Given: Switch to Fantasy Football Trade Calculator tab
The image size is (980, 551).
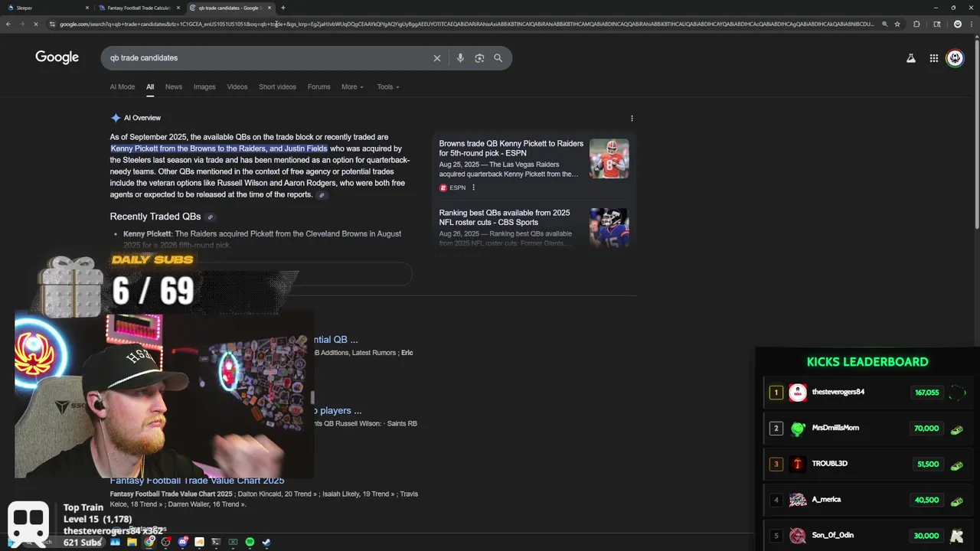Looking at the screenshot, I should coord(139,8).
